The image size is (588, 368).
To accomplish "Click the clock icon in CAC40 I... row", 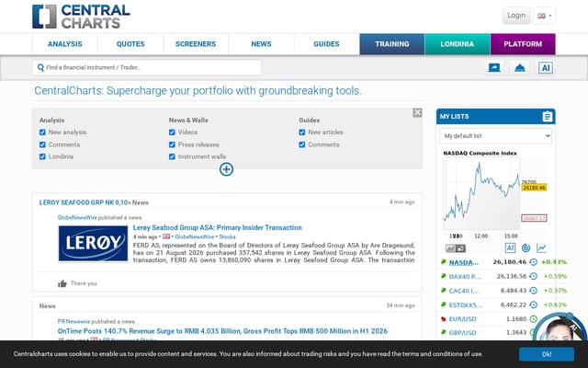I will tap(533, 291).
